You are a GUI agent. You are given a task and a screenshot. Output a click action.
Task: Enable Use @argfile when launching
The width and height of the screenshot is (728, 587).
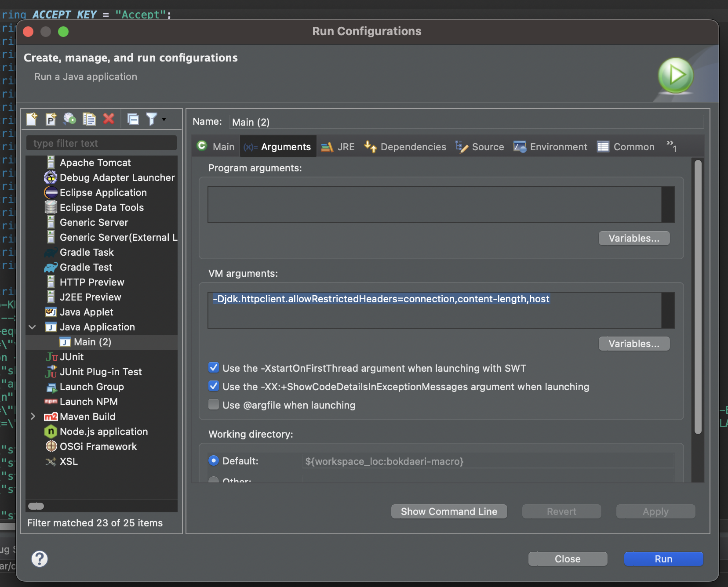coord(214,405)
